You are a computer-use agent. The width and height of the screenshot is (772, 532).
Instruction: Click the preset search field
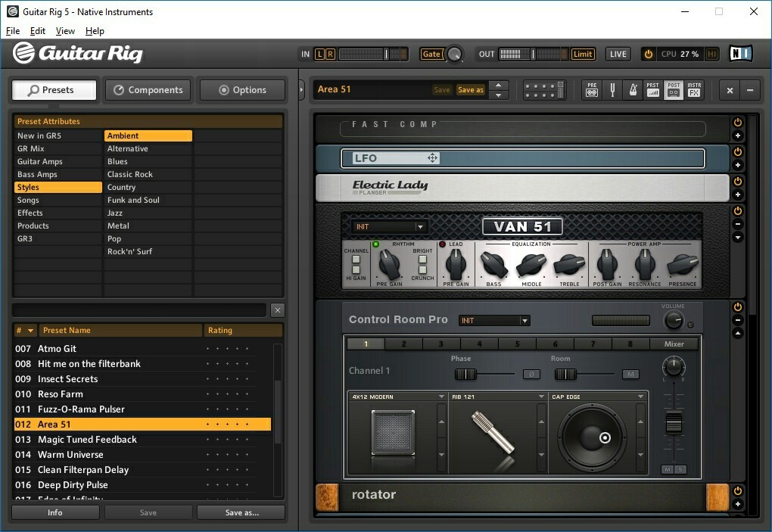(x=139, y=310)
